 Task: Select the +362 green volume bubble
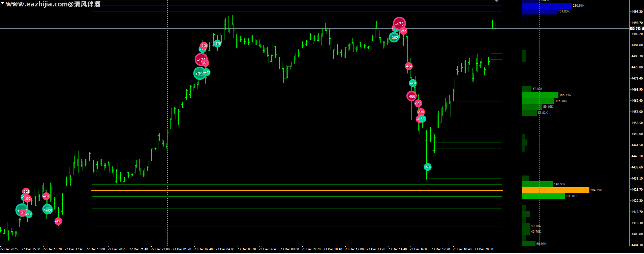pos(394,38)
